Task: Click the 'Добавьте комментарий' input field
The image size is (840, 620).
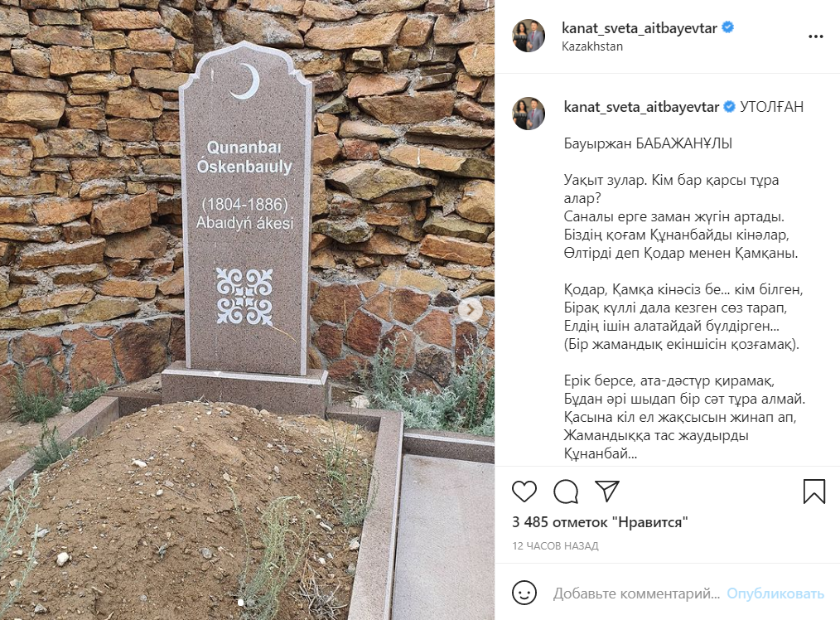Action: 636,593
